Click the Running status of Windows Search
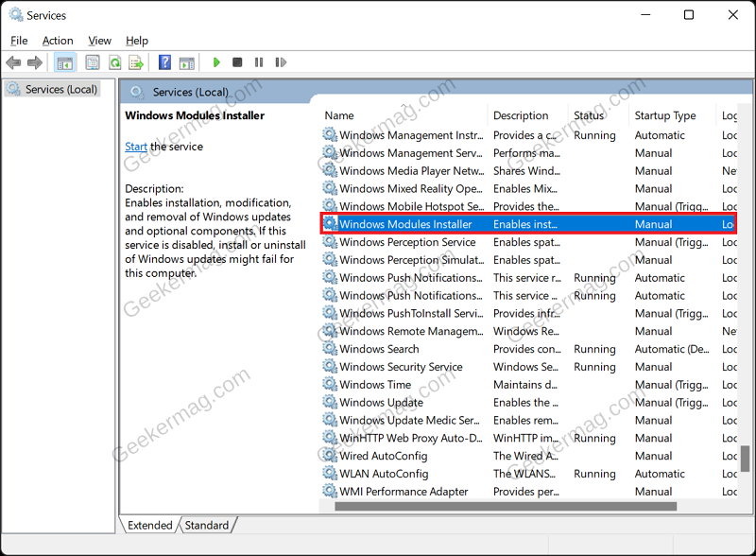This screenshot has width=756, height=556. pos(594,349)
